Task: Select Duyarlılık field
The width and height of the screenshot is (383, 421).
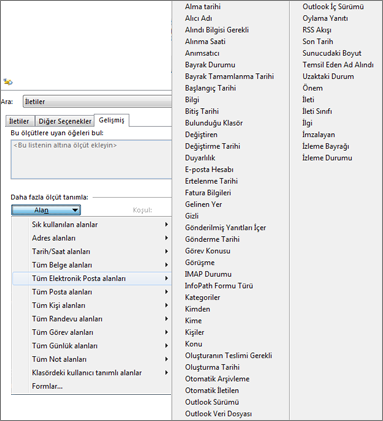Action: tap(200, 158)
